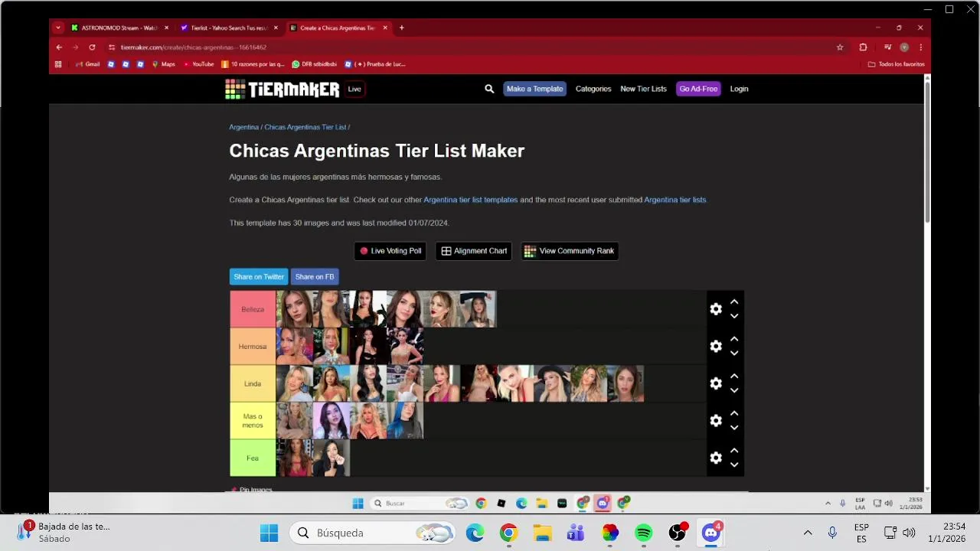980x551 pixels.
Task: Click the Live badge beside TierMaker logo
Action: 354,89
